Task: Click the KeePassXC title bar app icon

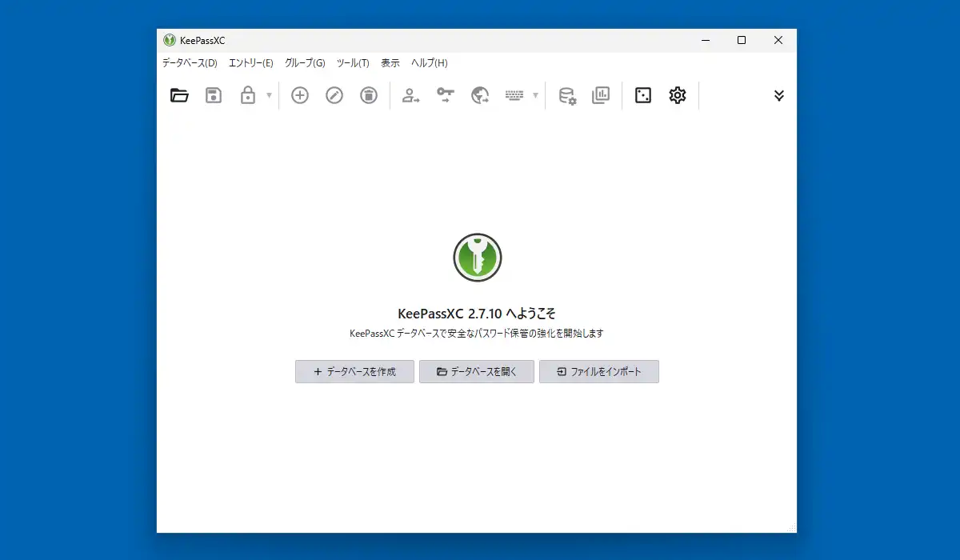Action: tap(170, 41)
